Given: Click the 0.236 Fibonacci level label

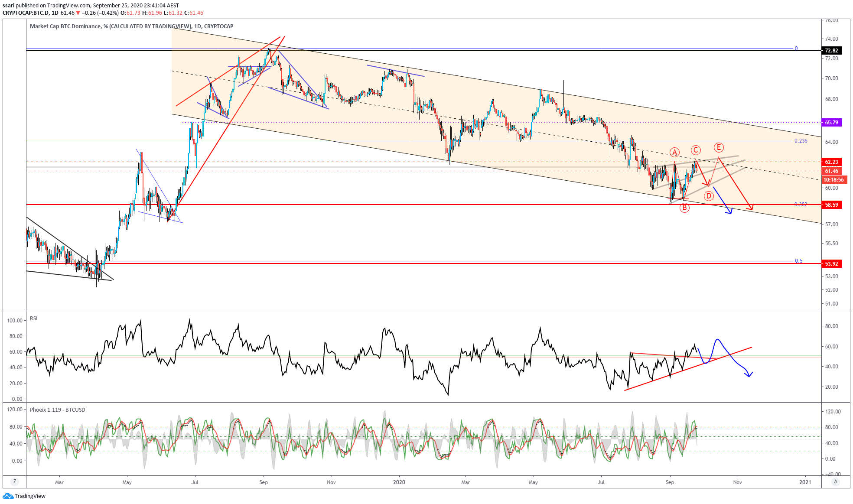Looking at the screenshot, I should coord(801,141).
